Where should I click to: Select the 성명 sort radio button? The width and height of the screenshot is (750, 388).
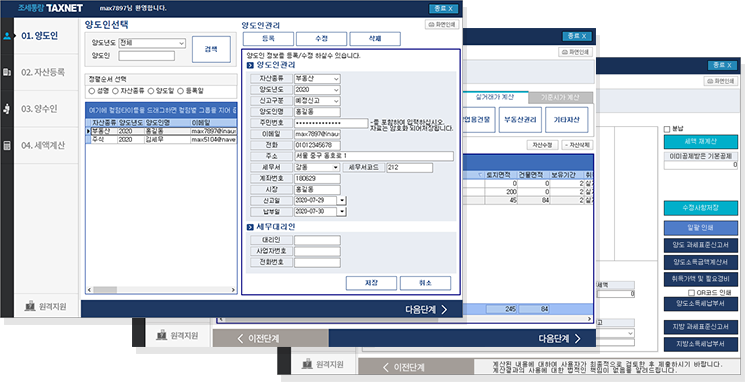point(92,91)
